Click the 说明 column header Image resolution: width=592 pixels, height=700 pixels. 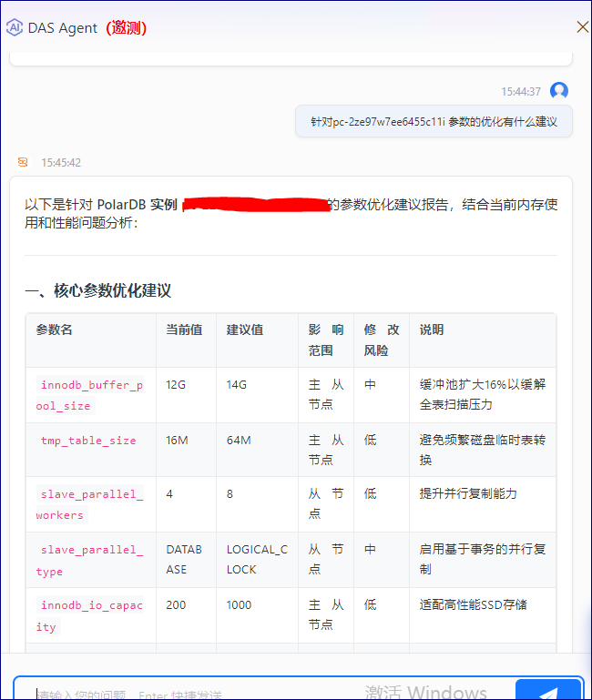point(432,330)
